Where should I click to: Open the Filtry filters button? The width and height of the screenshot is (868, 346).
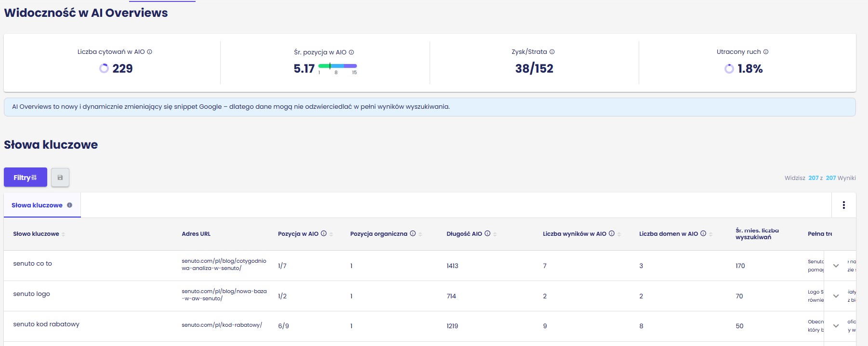[26, 177]
